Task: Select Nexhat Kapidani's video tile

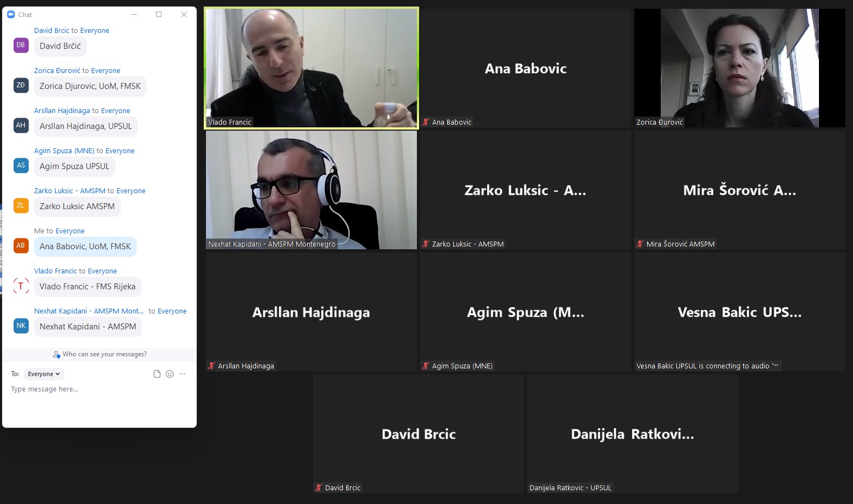Action: point(311,190)
